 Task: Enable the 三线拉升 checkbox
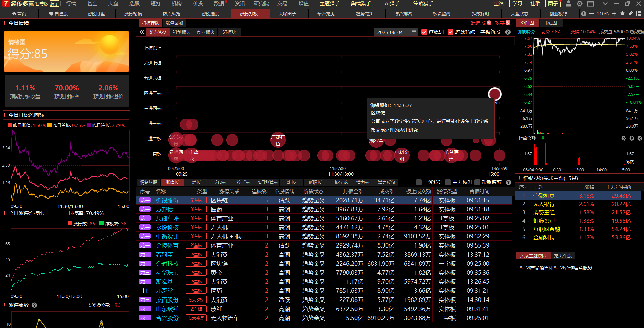click(419, 182)
